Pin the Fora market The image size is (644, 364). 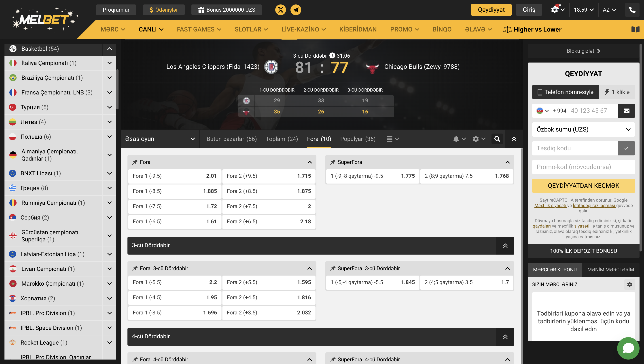tap(135, 162)
